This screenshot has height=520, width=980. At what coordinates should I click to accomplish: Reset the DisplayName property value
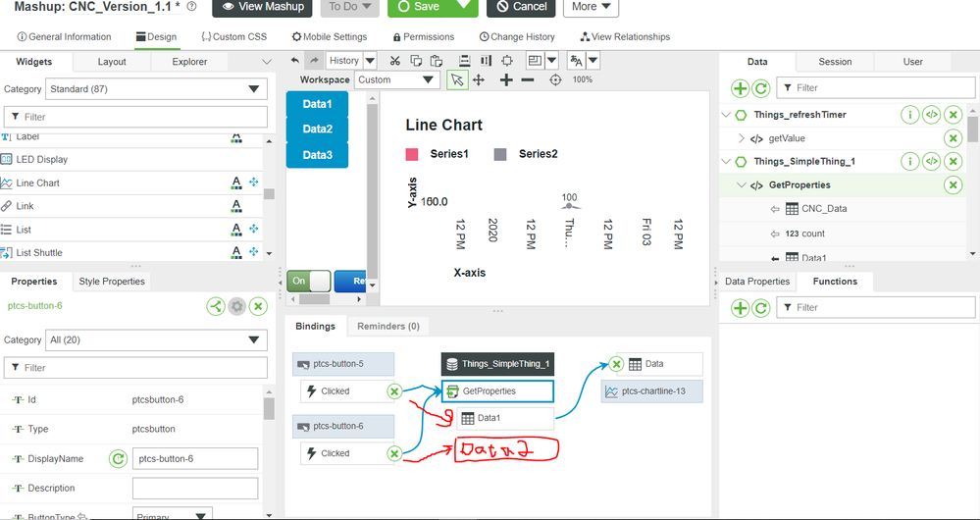118,459
